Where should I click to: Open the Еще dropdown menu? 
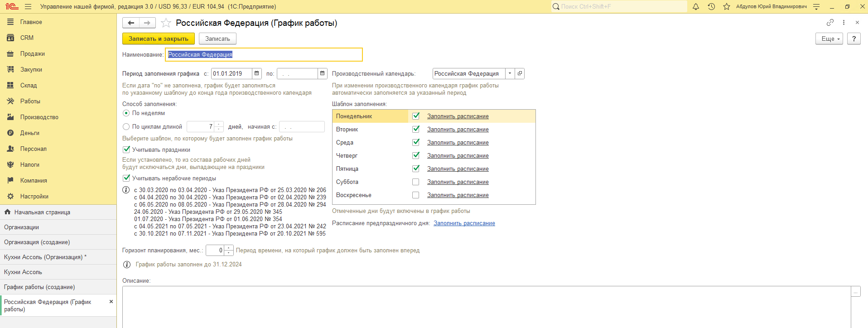point(829,39)
